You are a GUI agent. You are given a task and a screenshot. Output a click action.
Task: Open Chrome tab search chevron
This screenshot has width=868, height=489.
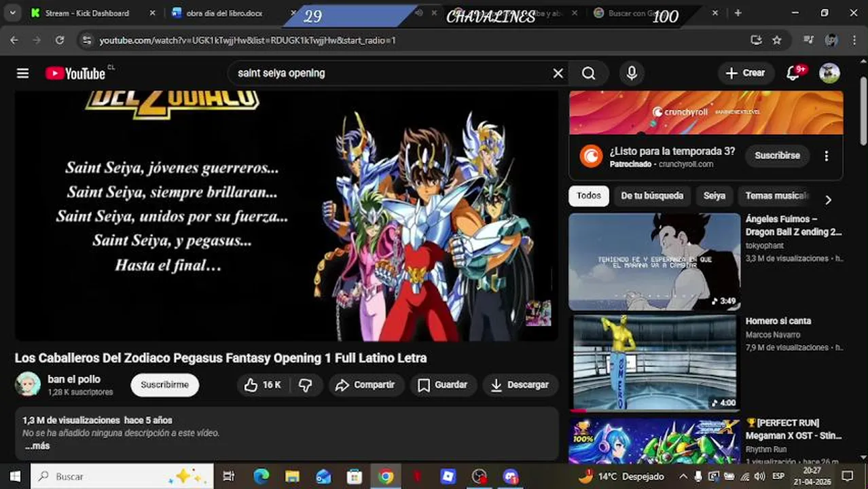tap(12, 13)
